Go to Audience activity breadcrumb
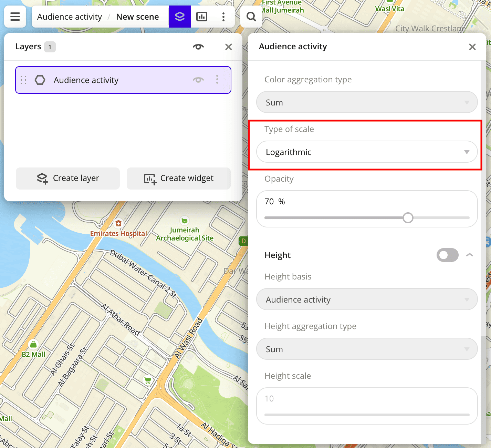This screenshot has height=448, width=491. pyautogui.click(x=70, y=17)
